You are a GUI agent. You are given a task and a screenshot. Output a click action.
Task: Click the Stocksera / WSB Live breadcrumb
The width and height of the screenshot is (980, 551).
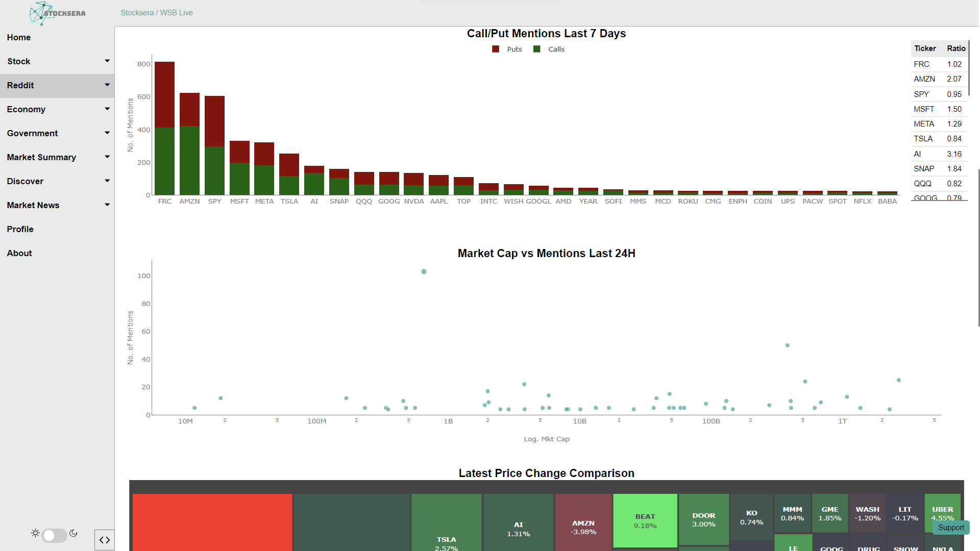(x=157, y=13)
